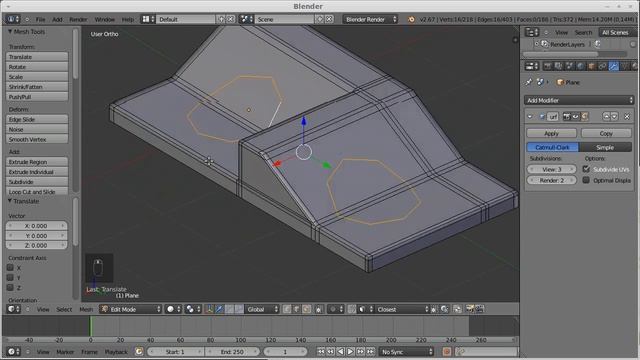
Task: Open the Render menu
Action: 78,19
